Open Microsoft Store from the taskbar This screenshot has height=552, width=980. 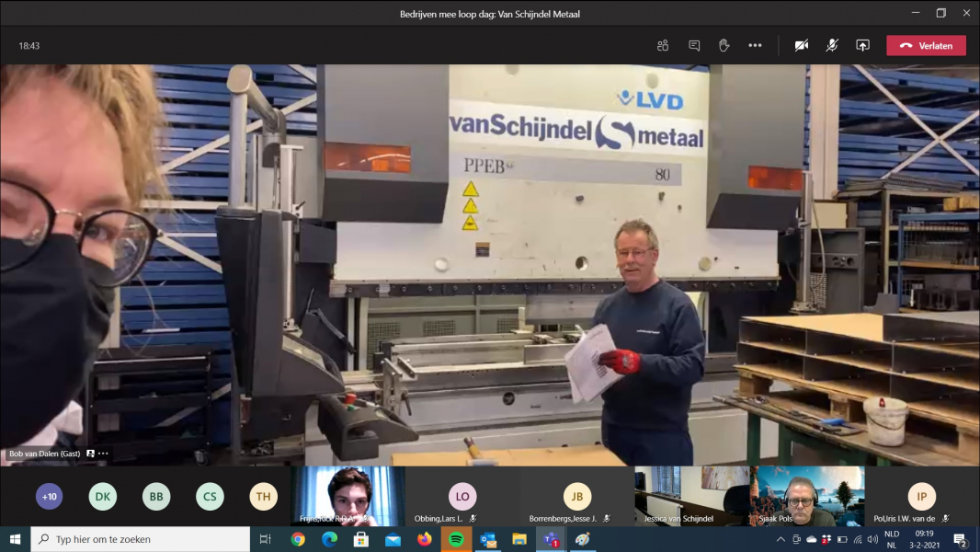tap(361, 539)
